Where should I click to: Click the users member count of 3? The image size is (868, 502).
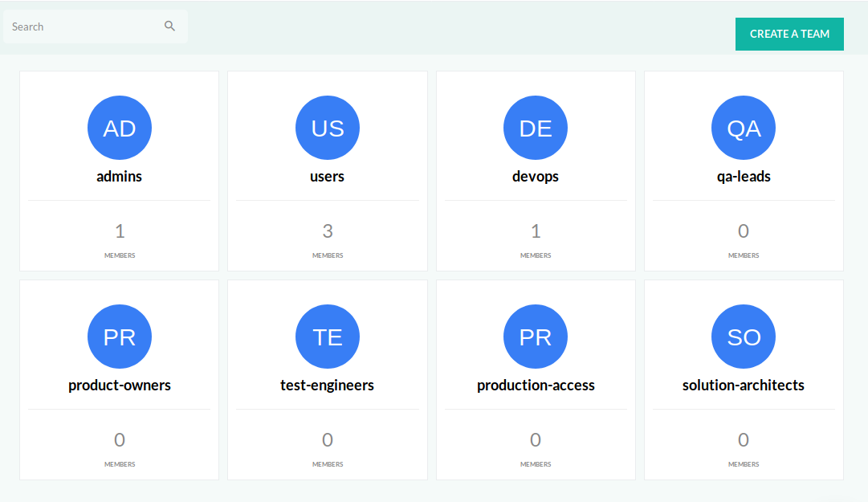pos(328,232)
